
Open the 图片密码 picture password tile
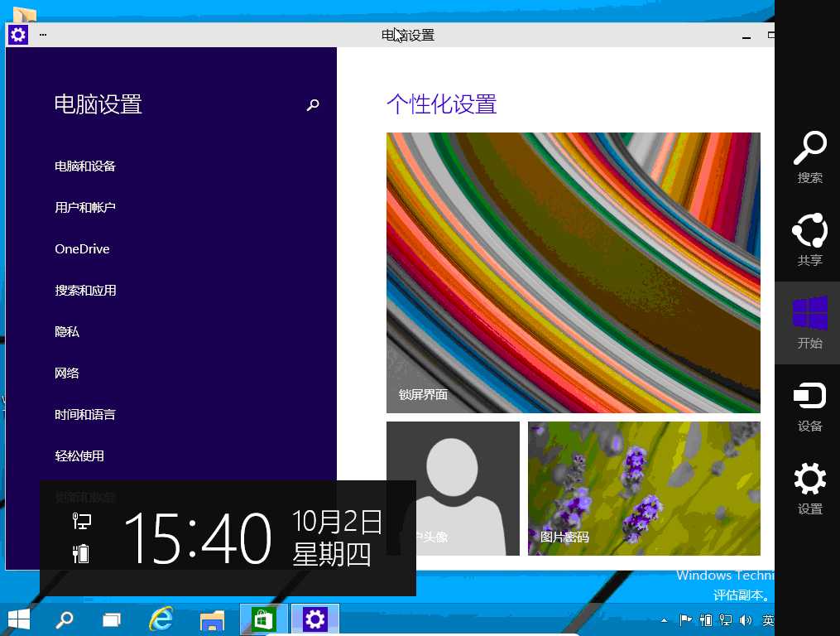[x=644, y=488]
